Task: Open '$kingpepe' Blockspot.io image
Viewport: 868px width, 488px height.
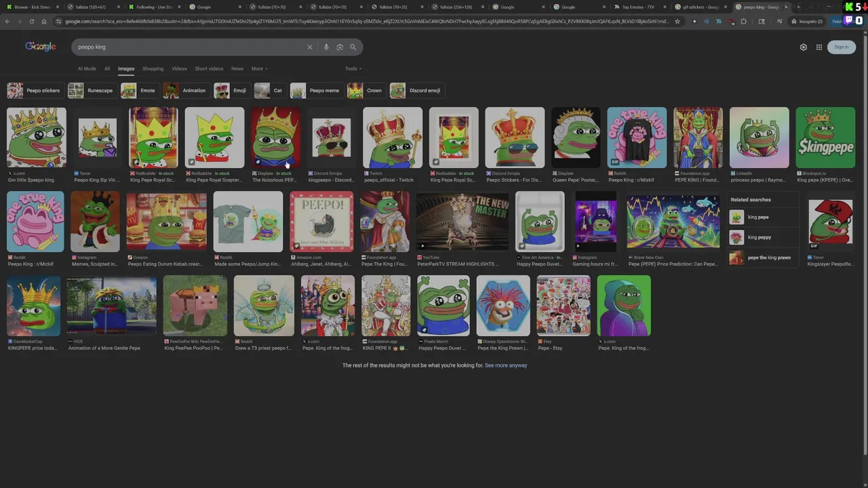Action: tap(826, 138)
